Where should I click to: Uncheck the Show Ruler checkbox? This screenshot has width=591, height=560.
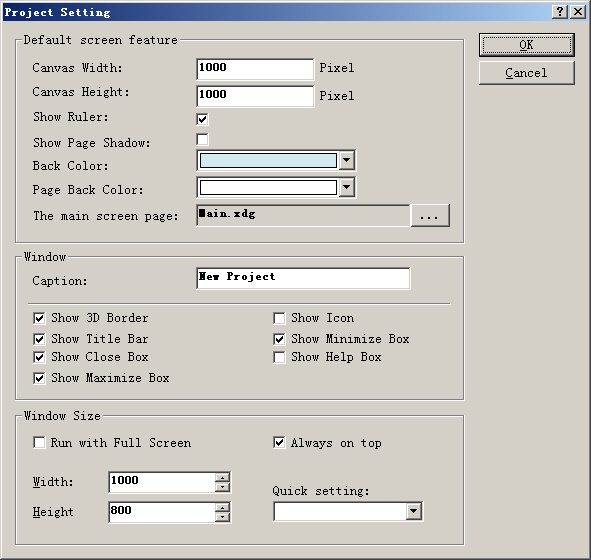click(202, 119)
